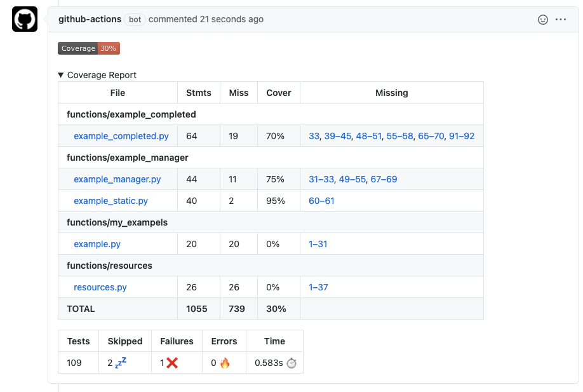This screenshot has height=392, width=583.
Task: Click the TOTAL row label
Action: click(81, 309)
